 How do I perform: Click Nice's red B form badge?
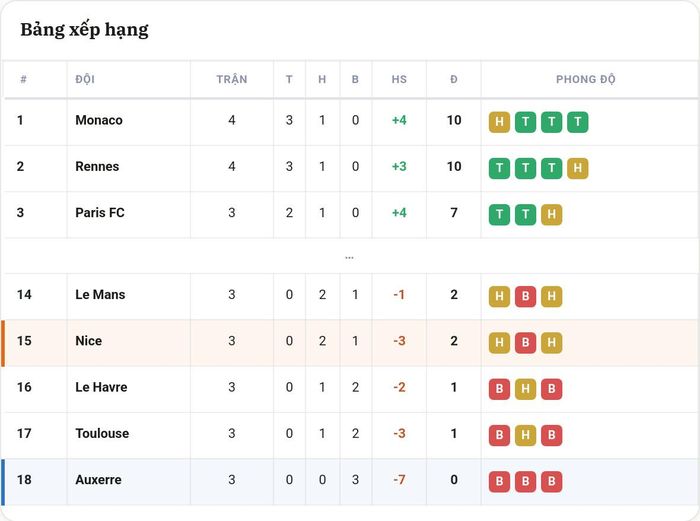tap(525, 343)
